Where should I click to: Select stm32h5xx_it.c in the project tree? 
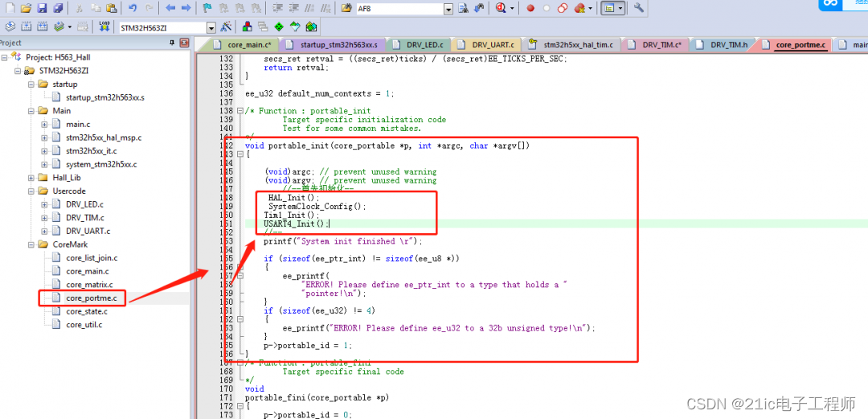pyautogui.click(x=91, y=150)
